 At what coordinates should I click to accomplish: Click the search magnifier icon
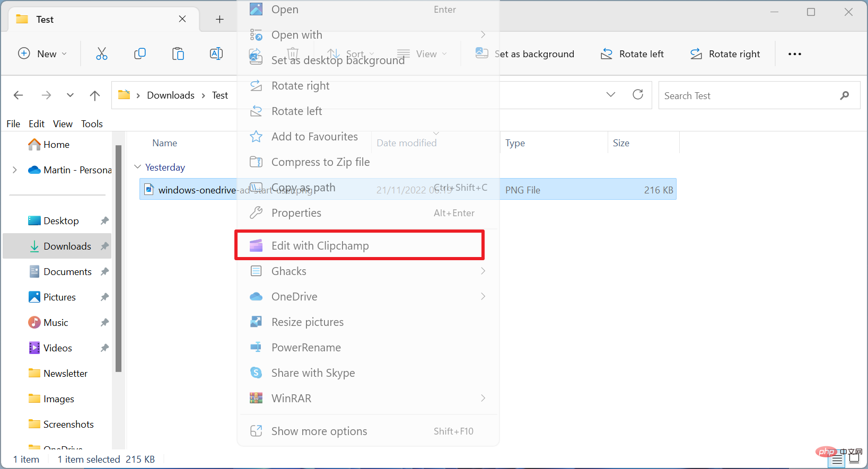tap(845, 95)
